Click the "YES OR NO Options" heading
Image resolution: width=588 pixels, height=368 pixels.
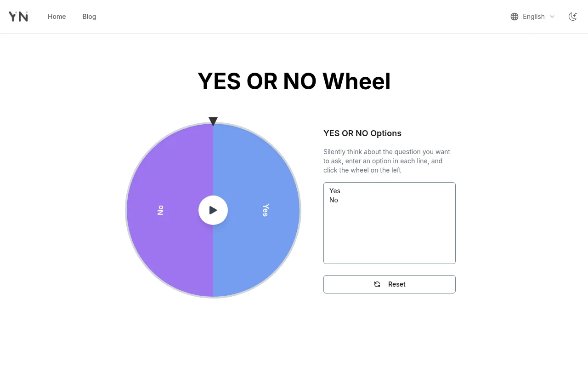(x=362, y=133)
